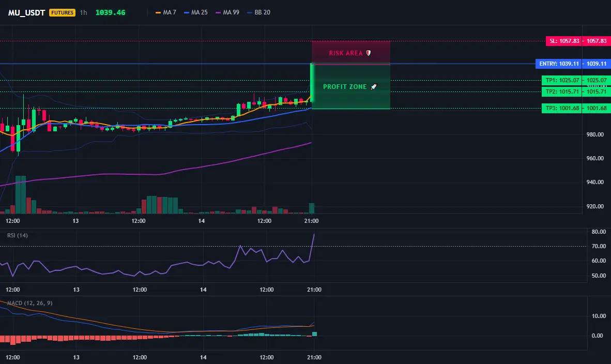611x364 pixels.
Task: Click the RSI 70.00 level marker
Action: click(599, 246)
